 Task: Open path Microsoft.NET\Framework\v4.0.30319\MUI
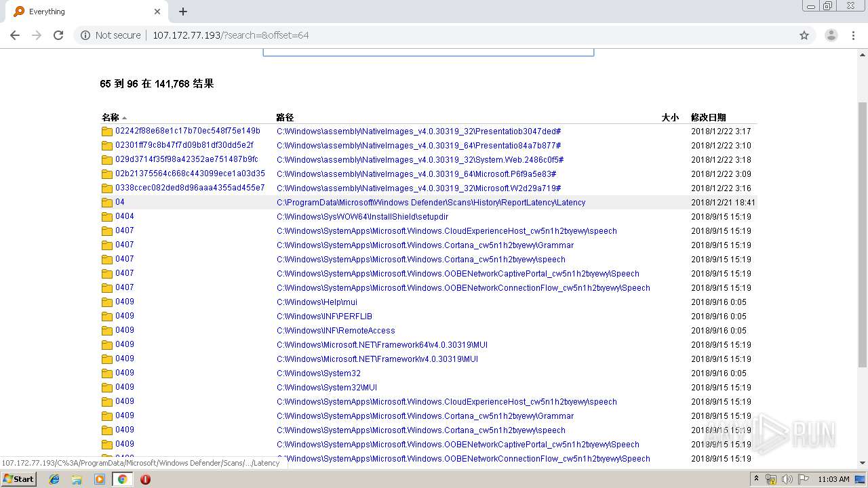(377, 359)
